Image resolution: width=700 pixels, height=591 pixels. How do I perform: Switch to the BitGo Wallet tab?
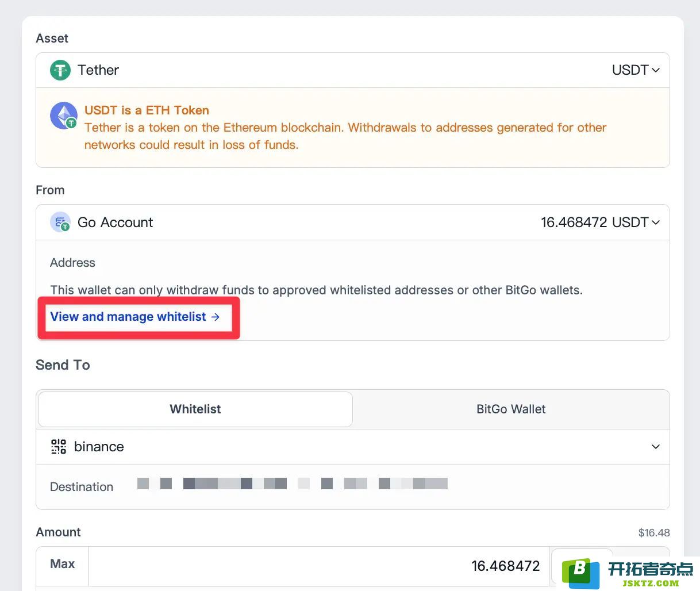(511, 409)
